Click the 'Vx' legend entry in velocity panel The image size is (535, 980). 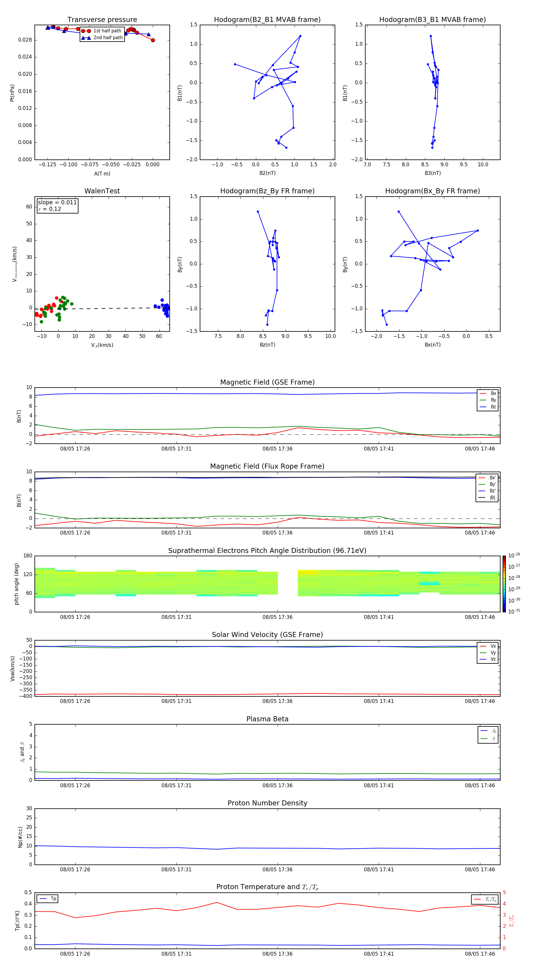(x=488, y=646)
